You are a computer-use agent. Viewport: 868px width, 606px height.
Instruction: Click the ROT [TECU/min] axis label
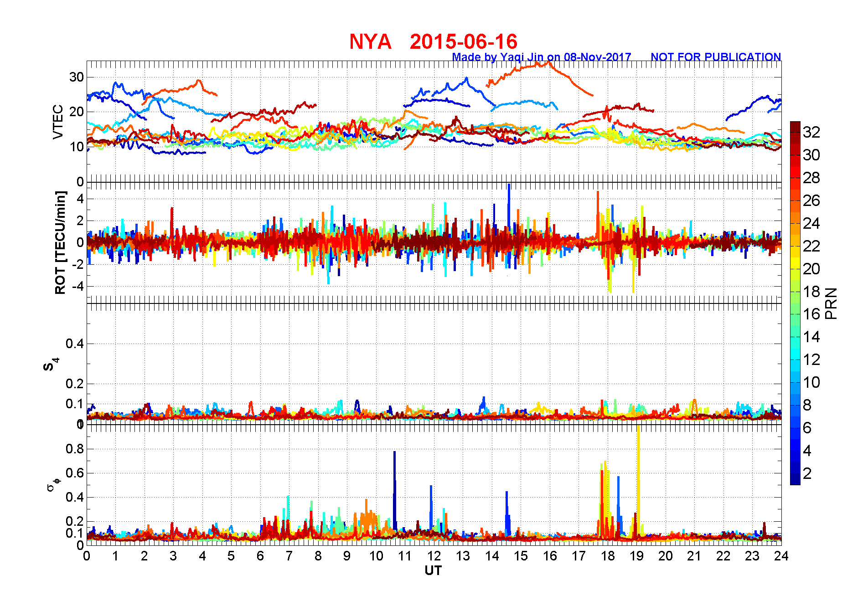click(x=60, y=242)
